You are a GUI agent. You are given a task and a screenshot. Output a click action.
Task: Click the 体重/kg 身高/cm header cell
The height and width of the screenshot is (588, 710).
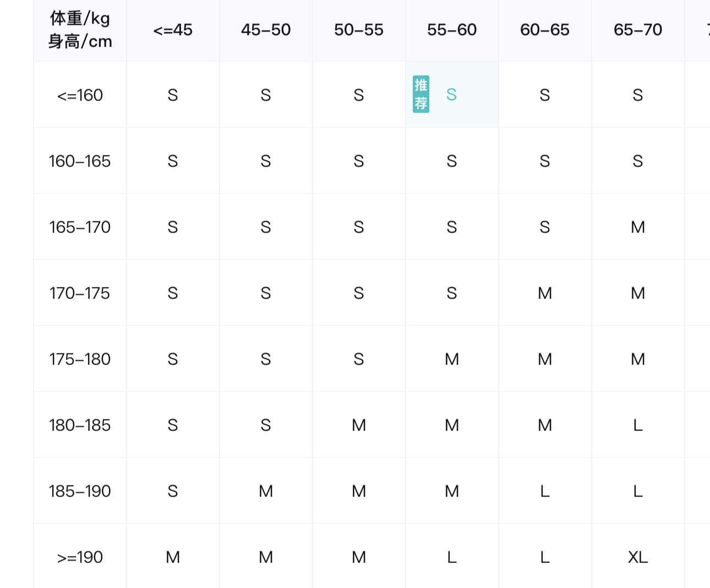tap(80, 30)
